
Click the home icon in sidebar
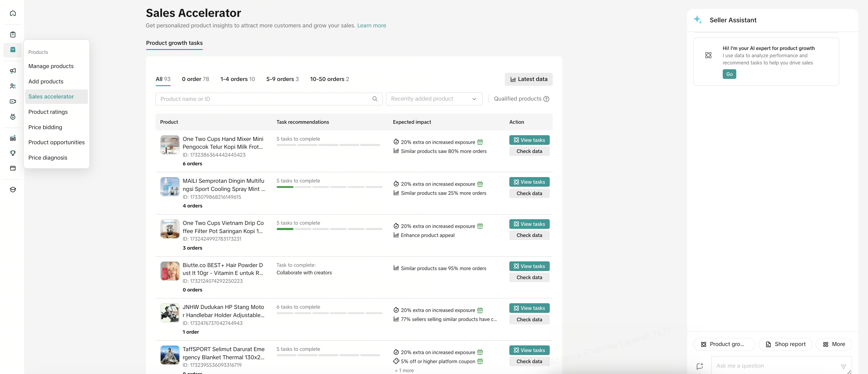click(13, 13)
